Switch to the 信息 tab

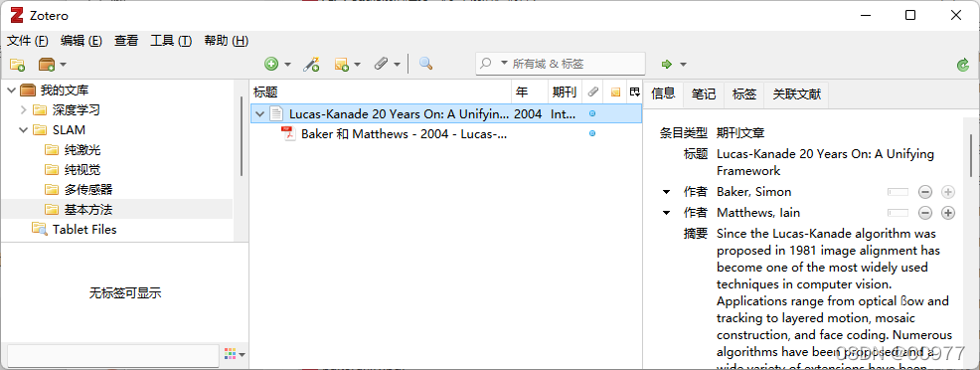663,93
